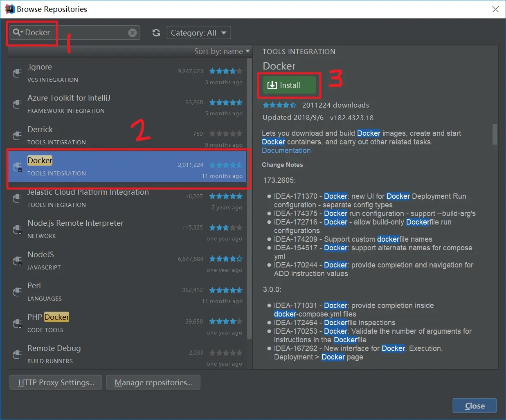This screenshot has width=506, height=420.
Task: Select the Perl plugin name
Action: tap(34, 285)
